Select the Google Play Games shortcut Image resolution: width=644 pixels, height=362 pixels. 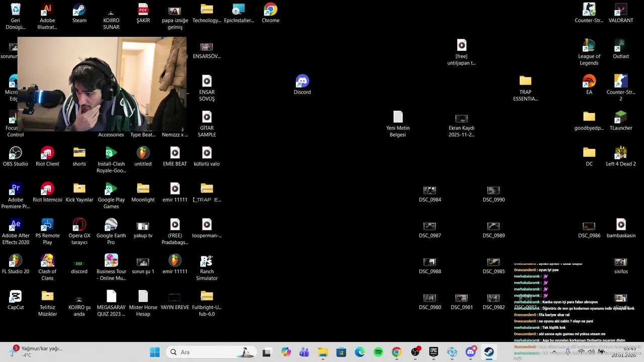[x=111, y=196]
